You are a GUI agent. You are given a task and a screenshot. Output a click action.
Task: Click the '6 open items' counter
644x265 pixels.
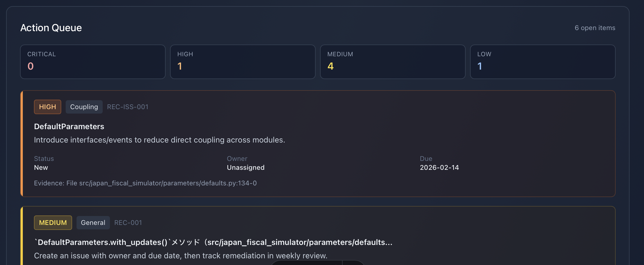(x=595, y=28)
